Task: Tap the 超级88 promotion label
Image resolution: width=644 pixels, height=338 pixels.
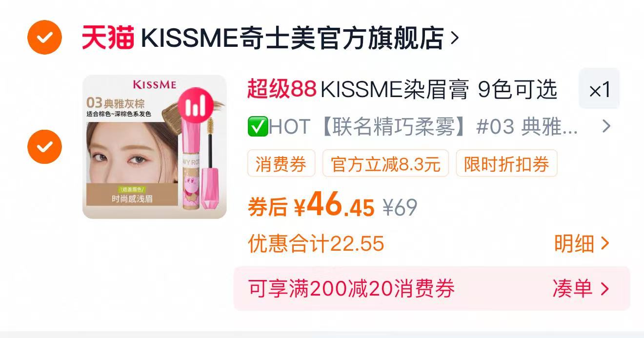Action: tap(282, 89)
